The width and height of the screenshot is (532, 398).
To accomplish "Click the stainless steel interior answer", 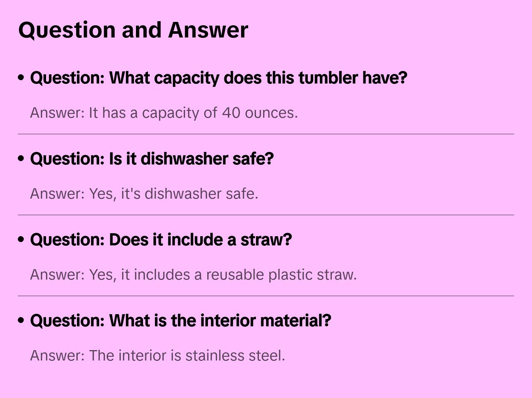I will (158, 356).
